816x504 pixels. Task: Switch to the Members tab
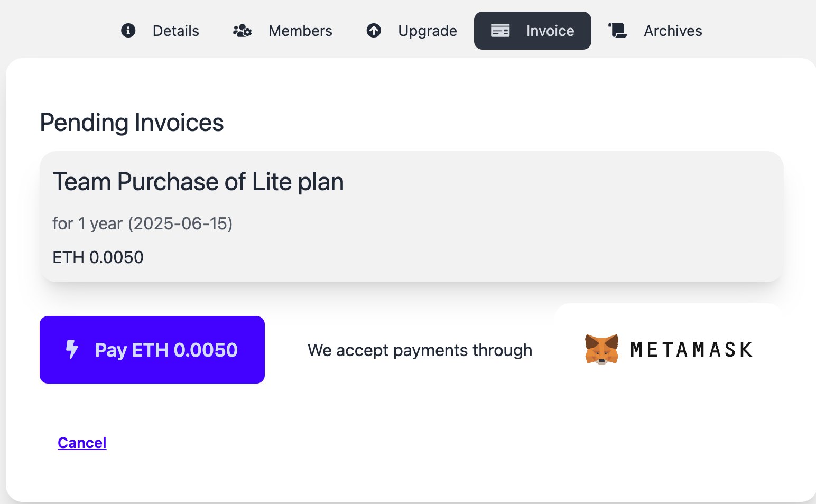[300, 31]
